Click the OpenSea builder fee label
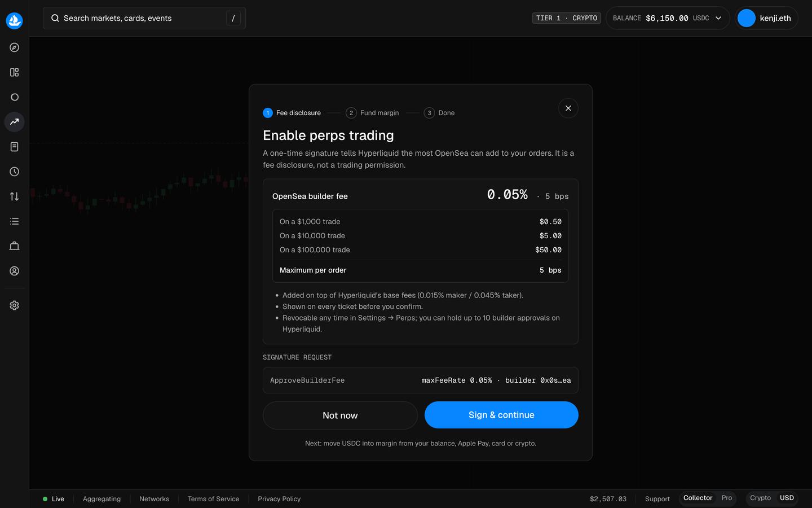Viewport: 812px width, 508px height. click(310, 196)
